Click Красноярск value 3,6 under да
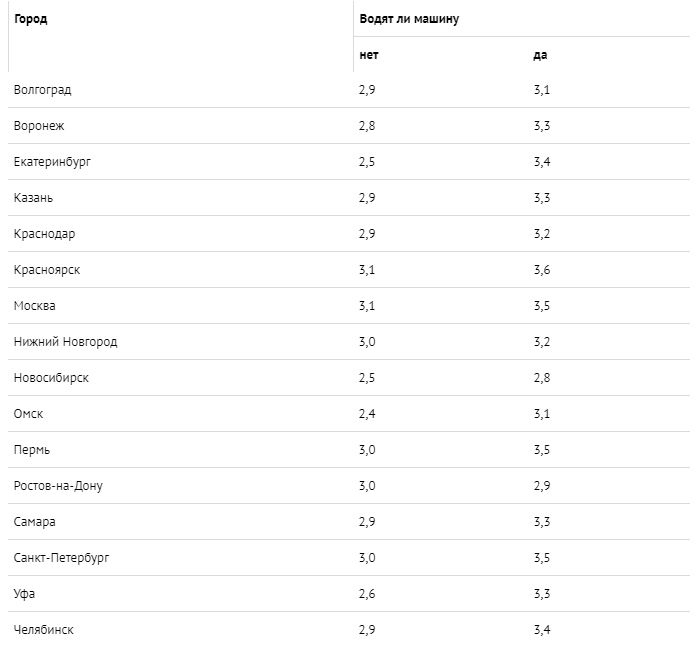Image resolution: width=698 pixels, height=649 pixels. coord(542,270)
